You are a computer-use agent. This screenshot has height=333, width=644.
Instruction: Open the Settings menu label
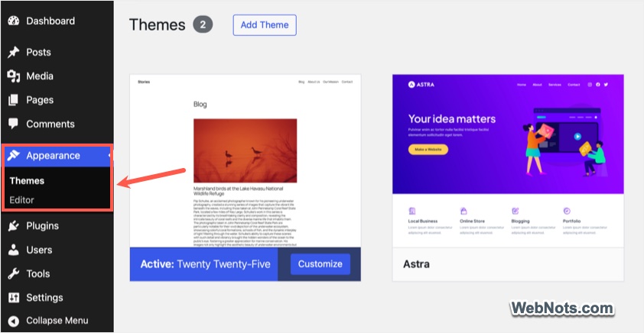pos(45,297)
